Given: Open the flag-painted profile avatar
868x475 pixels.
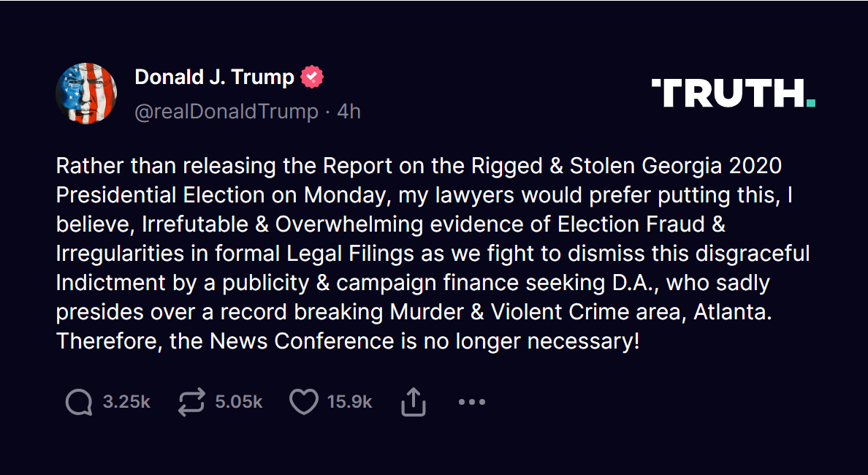Looking at the screenshot, I should [x=86, y=93].
